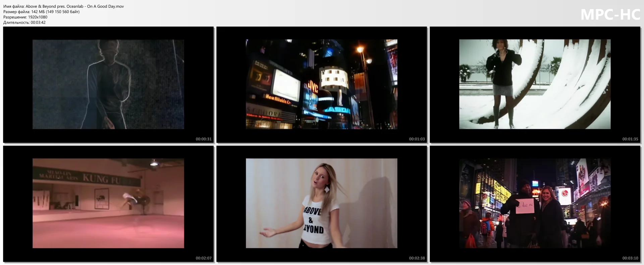The image size is (644, 265).
Task: Click the 00:01:03 timestamp label
Action: (417, 139)
